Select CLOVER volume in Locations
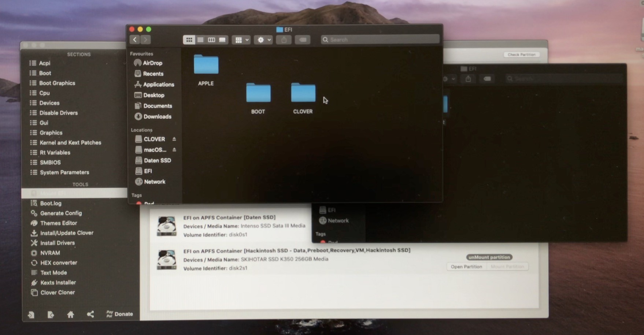644x335 pixels. [150, 139]
